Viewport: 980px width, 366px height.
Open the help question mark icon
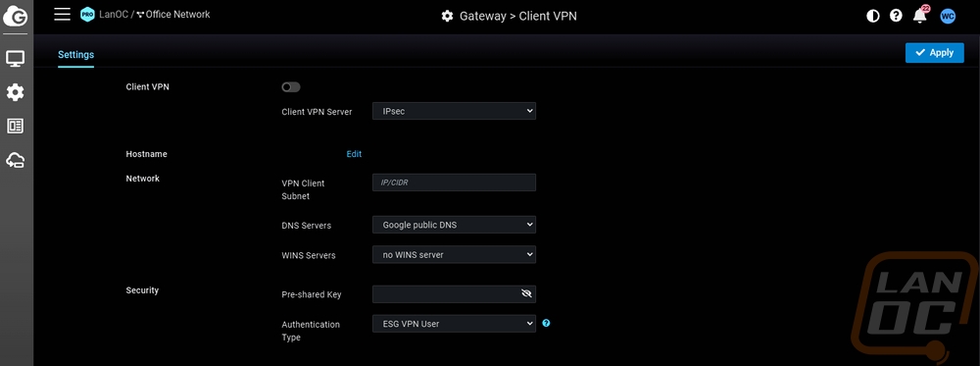click(x=896, y=17)
